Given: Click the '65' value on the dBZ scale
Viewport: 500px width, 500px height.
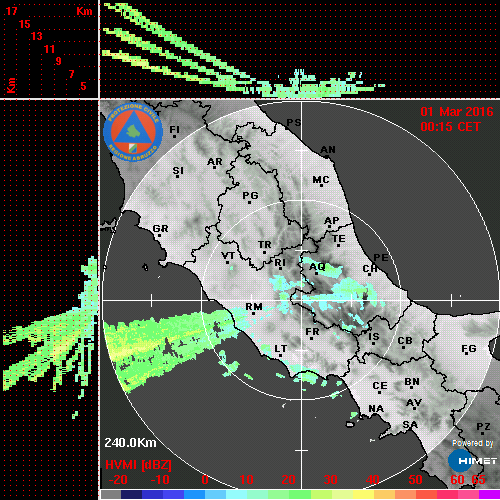Looking at the screenshot, I should 478,480.
